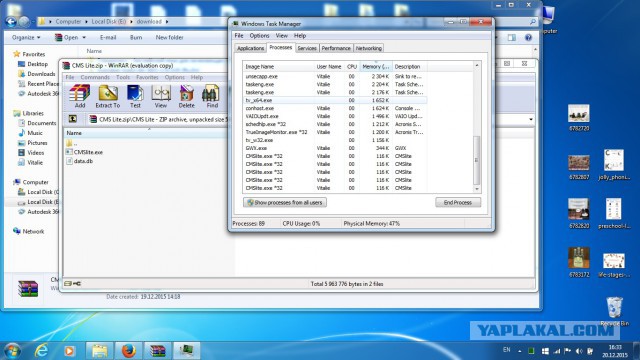Select the unsecapp.exe process row
The image size is (640, 360).
(x=335, y=76)
